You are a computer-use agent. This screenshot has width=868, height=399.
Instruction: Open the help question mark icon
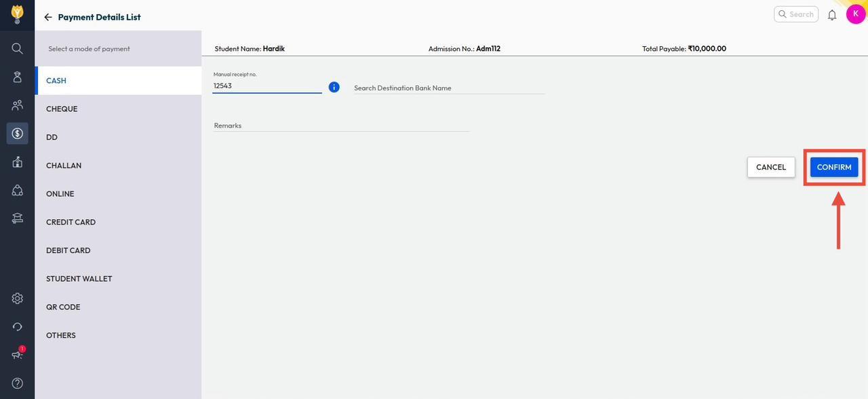click(18, 383)
